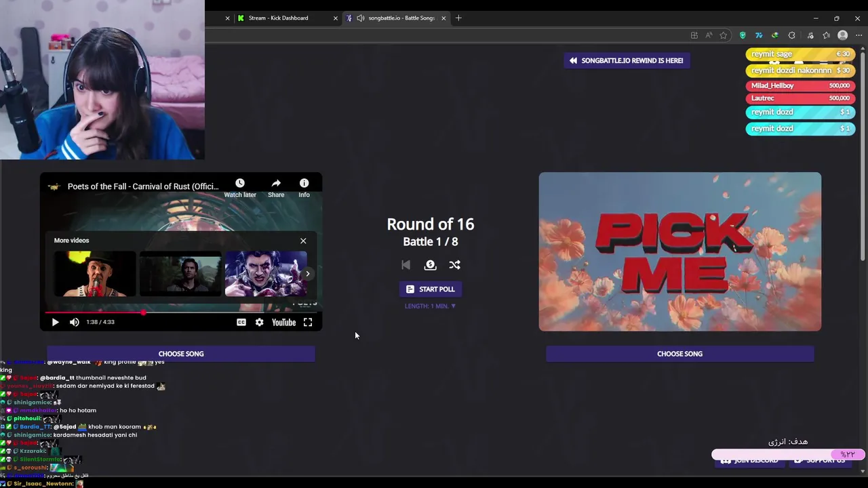
Task: Click the Milad_Hellboy 500,000 donation entry
Action: coord(800,86)
